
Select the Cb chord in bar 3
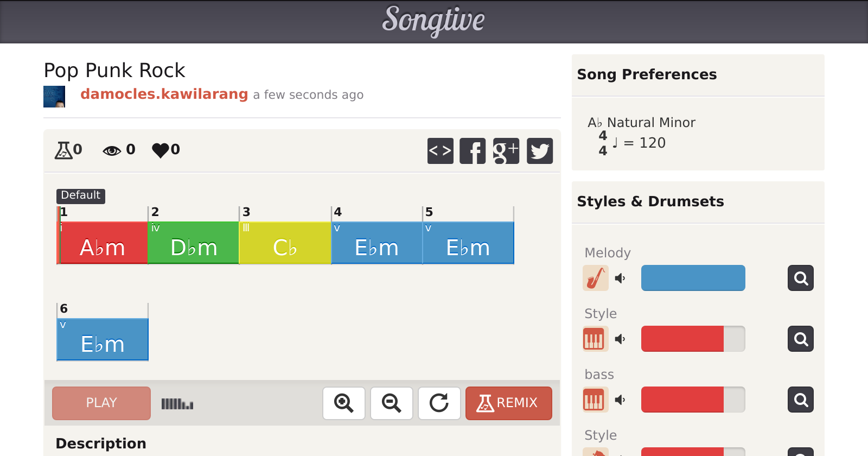click(x=285, y=243)
